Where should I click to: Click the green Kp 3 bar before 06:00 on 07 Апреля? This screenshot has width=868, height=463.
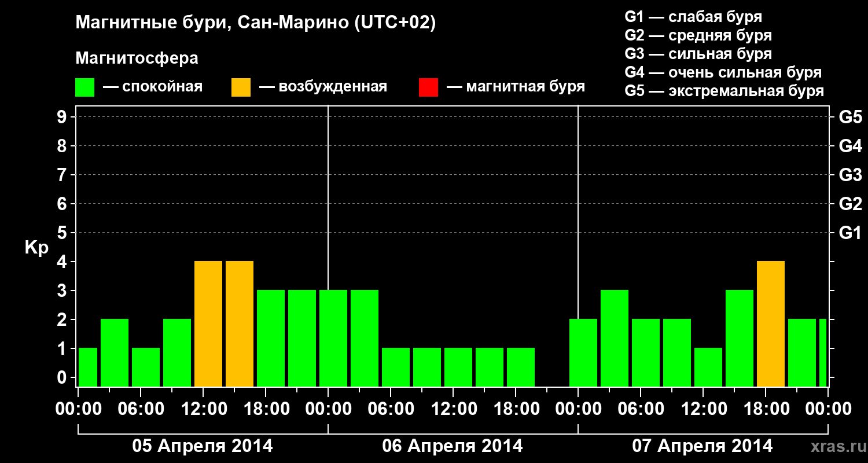click(x=615, y=339)
